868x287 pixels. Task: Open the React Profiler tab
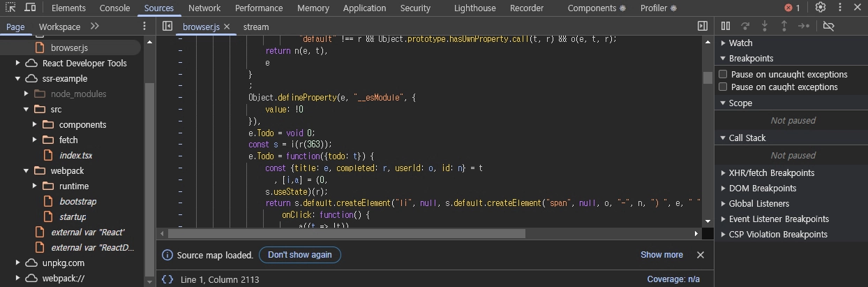[x=659, y=8]
